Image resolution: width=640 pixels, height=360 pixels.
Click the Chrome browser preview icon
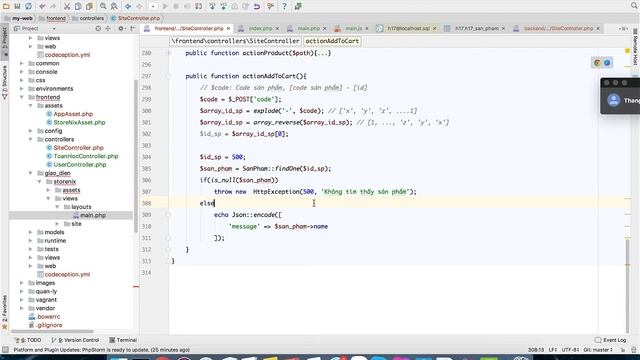[597, 62]
